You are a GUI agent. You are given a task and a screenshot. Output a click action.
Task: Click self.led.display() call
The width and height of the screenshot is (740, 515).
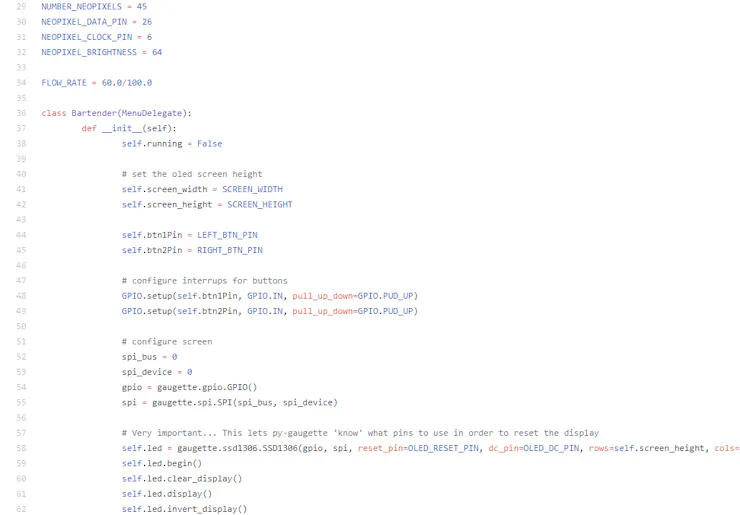coord(167,494)
